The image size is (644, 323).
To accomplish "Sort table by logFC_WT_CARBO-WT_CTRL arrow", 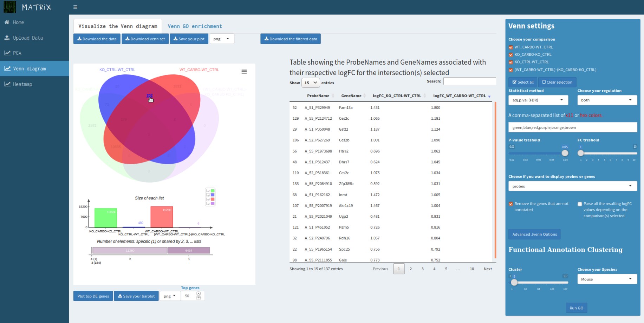I will click(489, 96).
